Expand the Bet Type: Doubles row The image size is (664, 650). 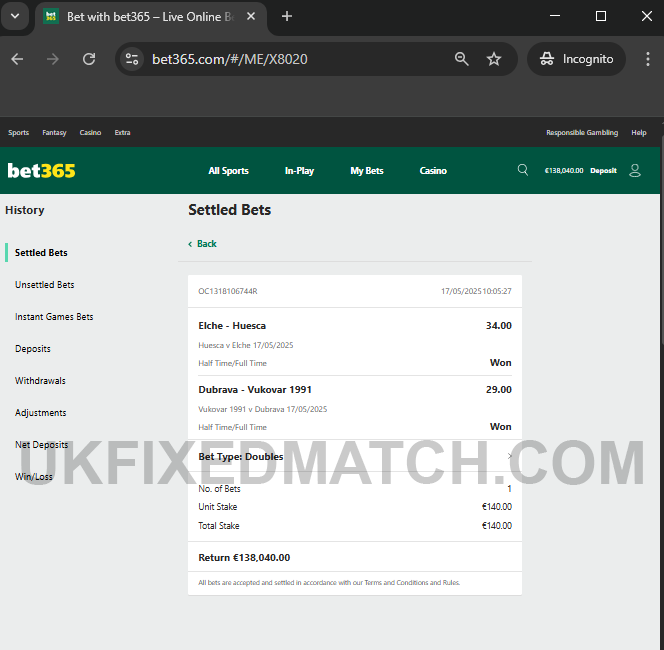[x=355, y=456]
